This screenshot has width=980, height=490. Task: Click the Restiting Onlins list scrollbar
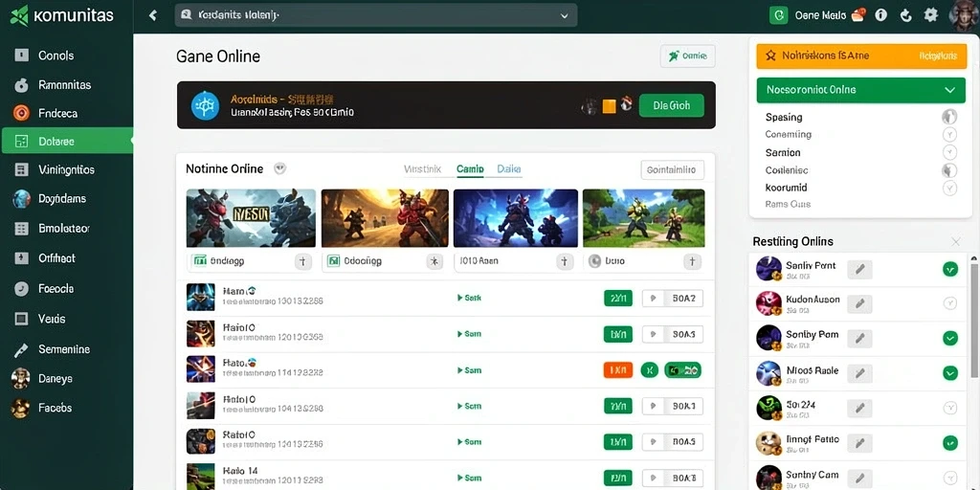(x=975, y=321)
